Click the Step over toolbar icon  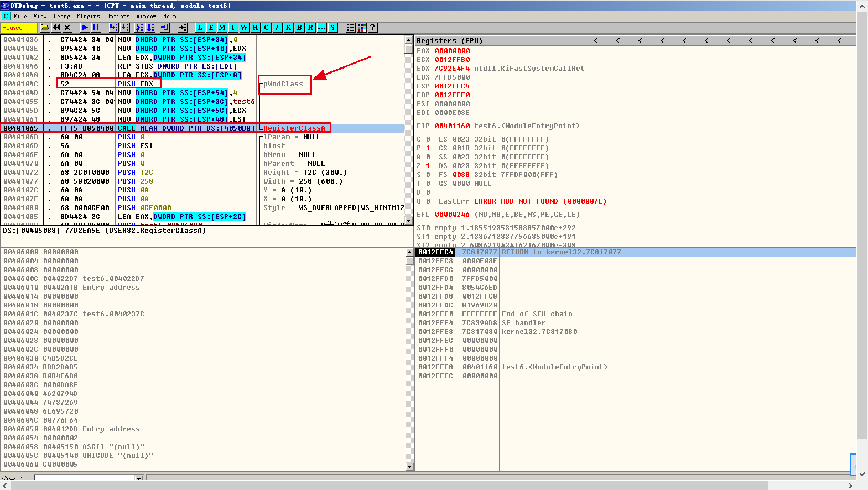tap(125, 27)
